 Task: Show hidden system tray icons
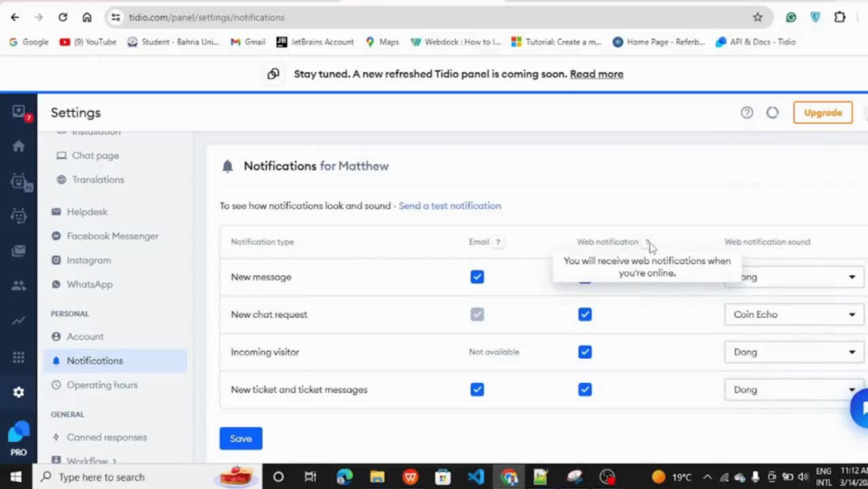point(707,477)
